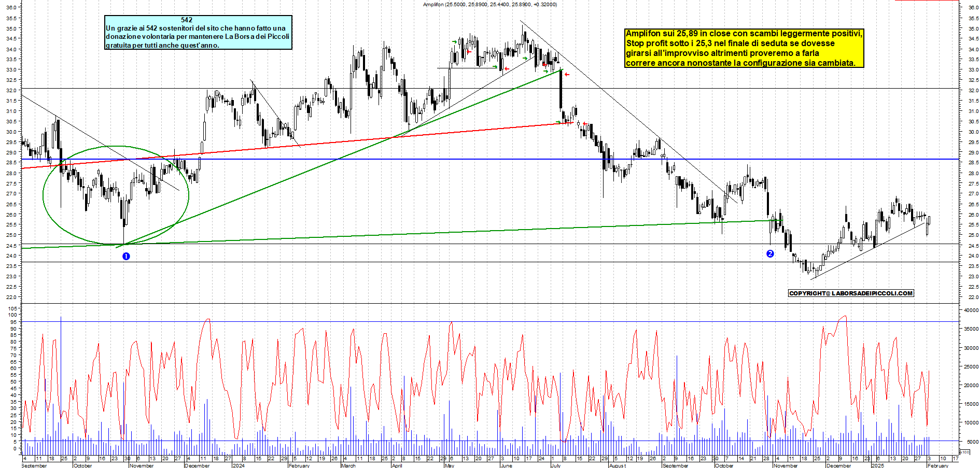Click the 20000 volume scale value
The image size is (980, 468).
[971, 385]
